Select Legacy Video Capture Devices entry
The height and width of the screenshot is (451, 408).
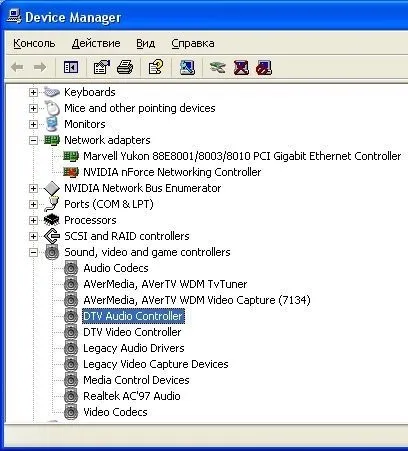(156, 364)
